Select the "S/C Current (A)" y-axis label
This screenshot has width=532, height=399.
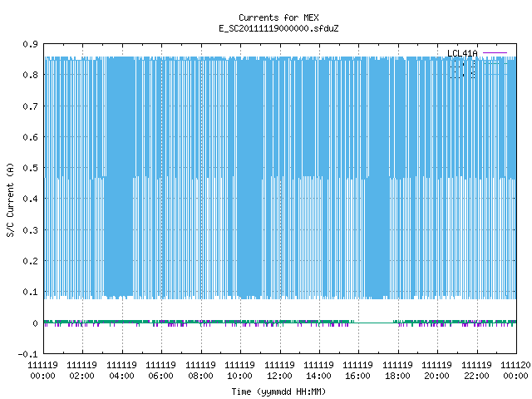point(10,199)
